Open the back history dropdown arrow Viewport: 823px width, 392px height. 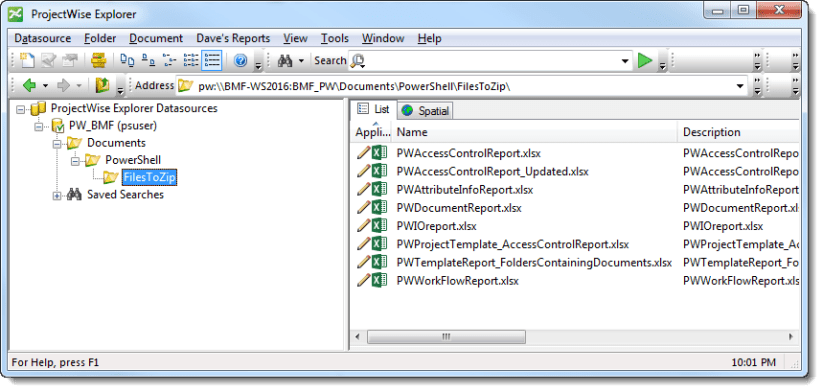[45, 86]
